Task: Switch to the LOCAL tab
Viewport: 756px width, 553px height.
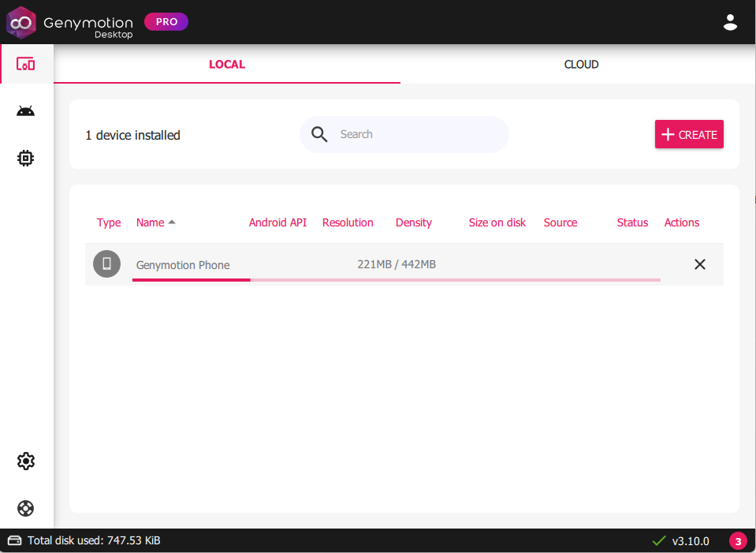Action: coord(227,64)
